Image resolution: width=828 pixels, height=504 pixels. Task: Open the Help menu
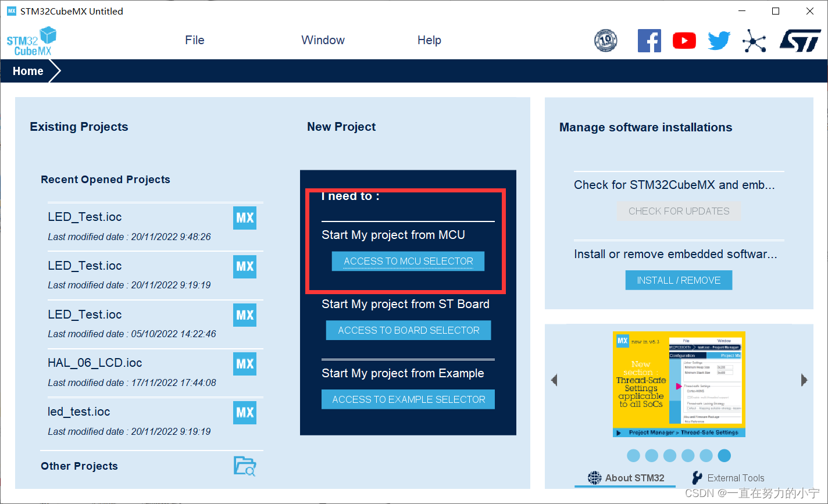[429, 40]
